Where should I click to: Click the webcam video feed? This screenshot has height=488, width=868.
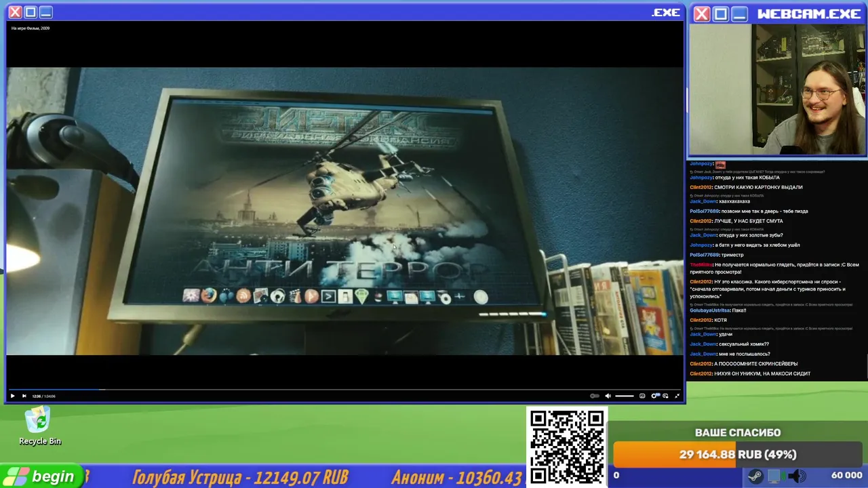coord(777,89)
